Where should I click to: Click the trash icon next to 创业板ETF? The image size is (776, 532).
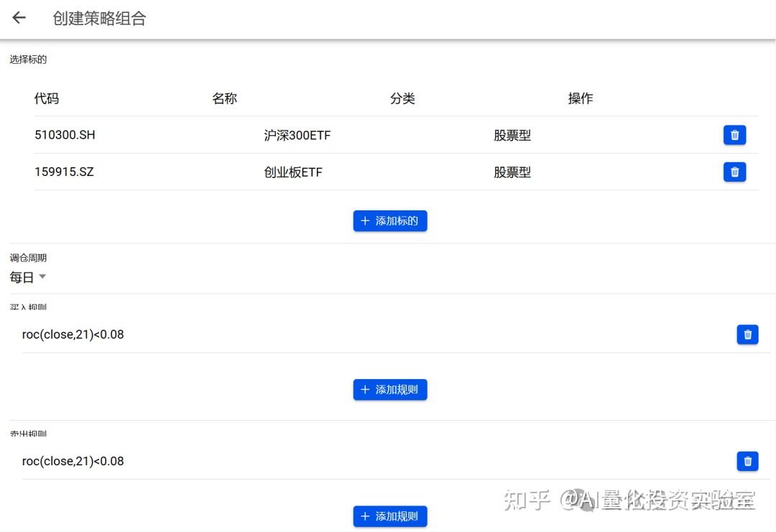tap(734, 172)
